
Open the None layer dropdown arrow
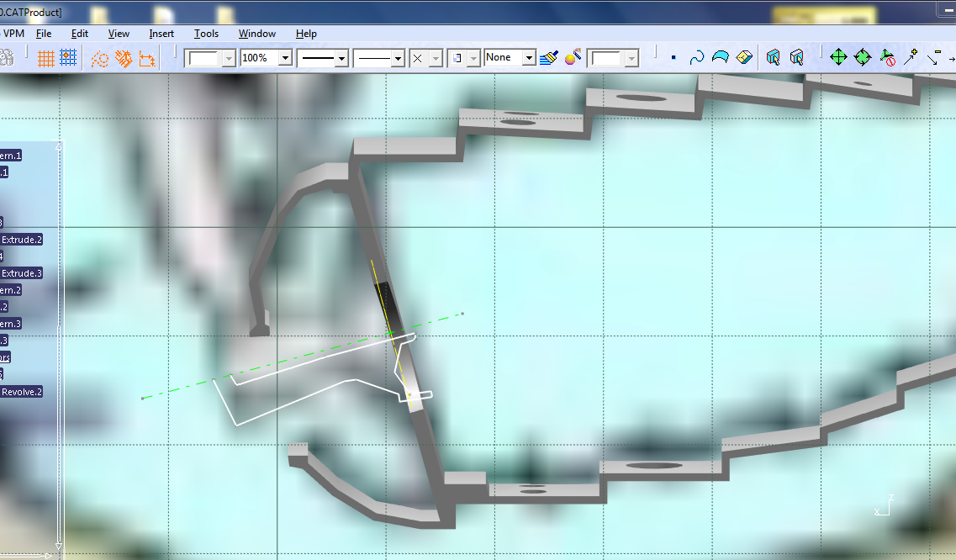pyautogui.click(x=529, y=58)
